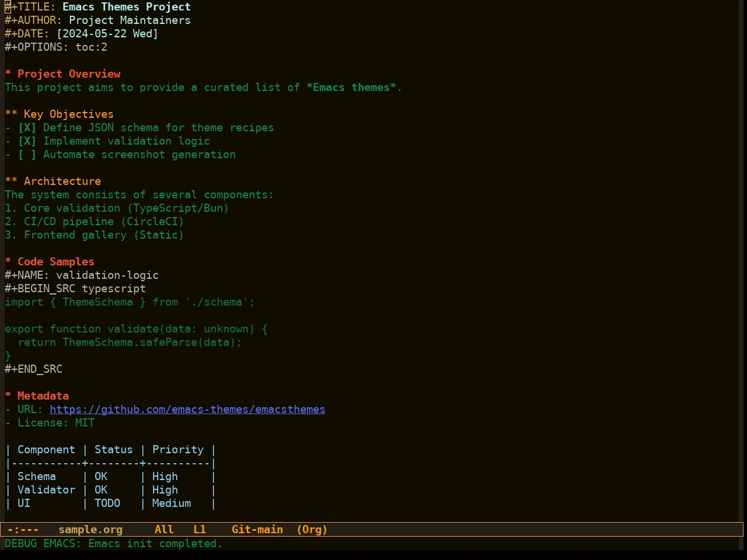Toggle the checkbox for Implement validation logic

click(27, 141)
